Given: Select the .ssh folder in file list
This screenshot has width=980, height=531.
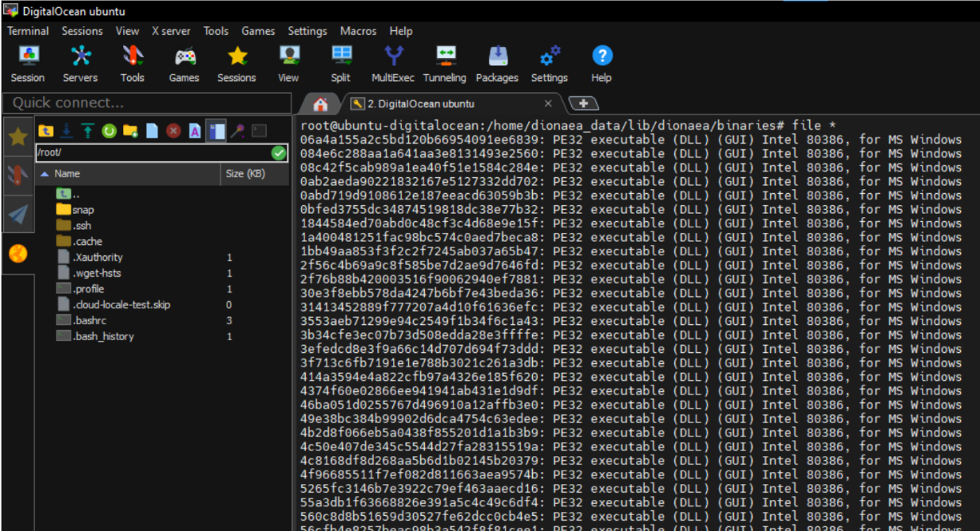Looking at the screenshot, I should click(x=83, y=226).
